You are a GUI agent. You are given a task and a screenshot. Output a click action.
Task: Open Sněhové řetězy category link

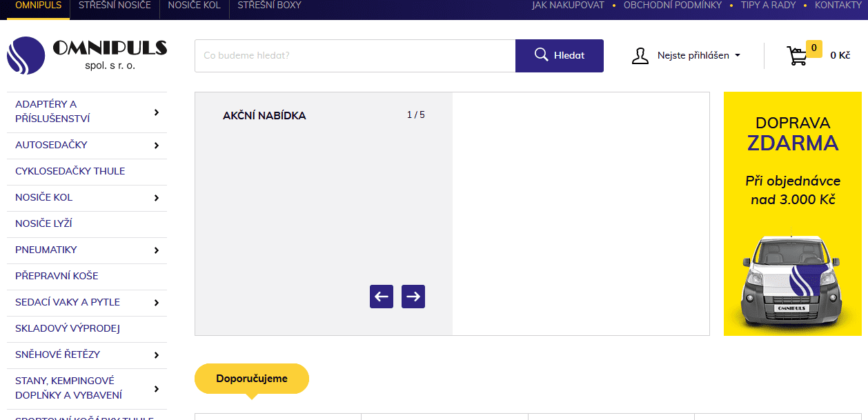pos(58,354)
